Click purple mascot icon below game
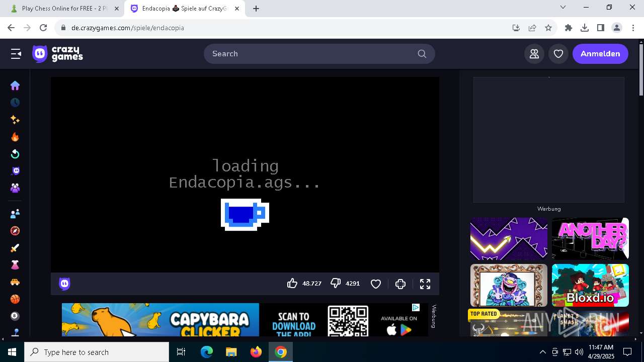The width and height of the screenshot is (644, 362). 64,284
